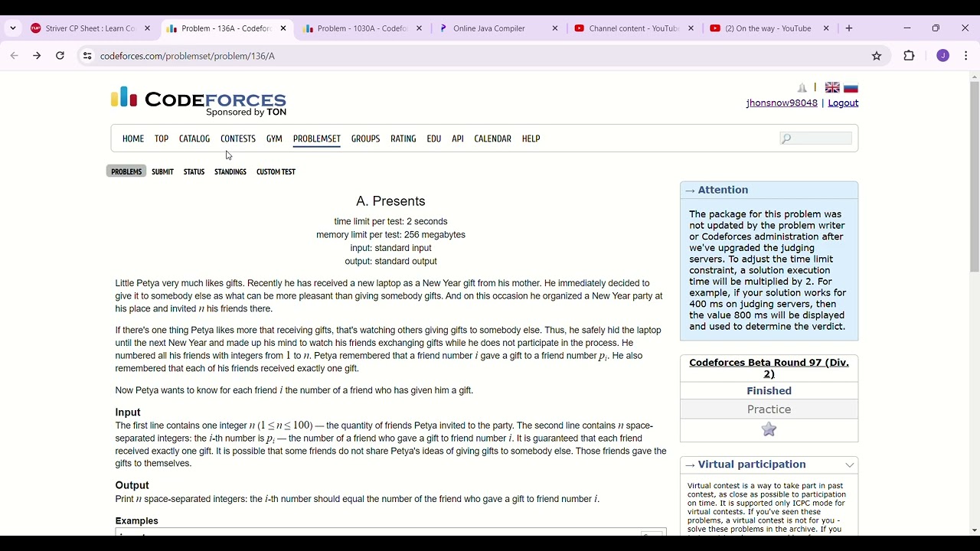Open the CATALOG menu item
The image size is (980, 551).
(194, 139)
